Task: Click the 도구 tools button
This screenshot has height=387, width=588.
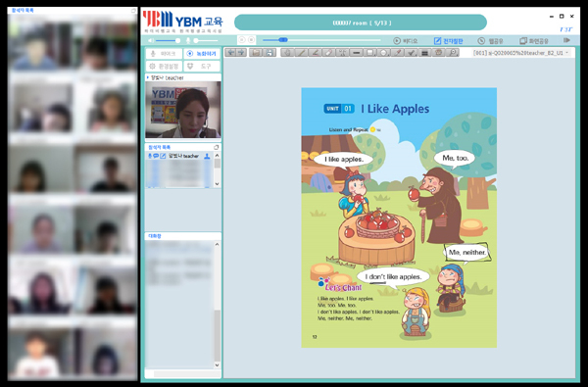Action: click(x=202, y=67)
